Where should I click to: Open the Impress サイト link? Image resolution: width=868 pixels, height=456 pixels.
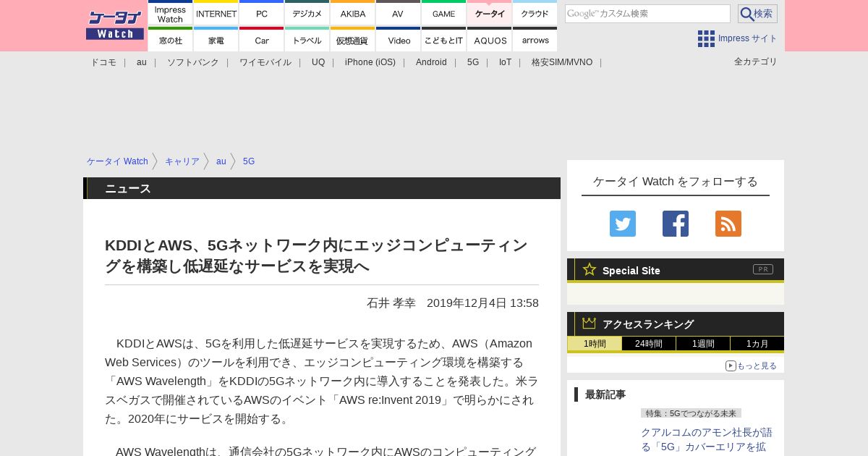(748, 38)
